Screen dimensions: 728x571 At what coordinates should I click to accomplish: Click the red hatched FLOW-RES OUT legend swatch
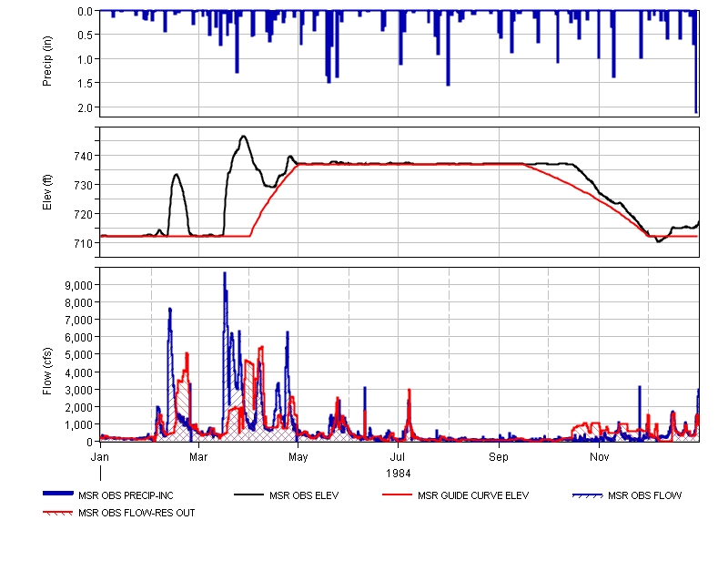point(59,513)
